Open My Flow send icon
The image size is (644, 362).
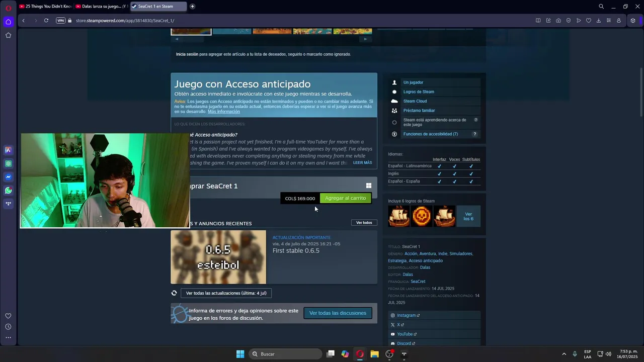579,21
